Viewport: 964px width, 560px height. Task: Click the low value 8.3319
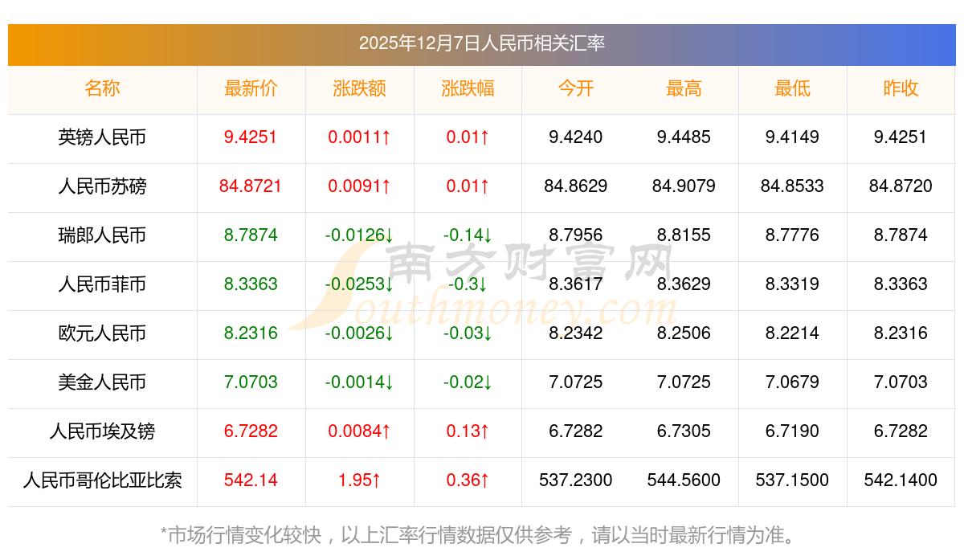pyautogui.click(x=792, y=284)
